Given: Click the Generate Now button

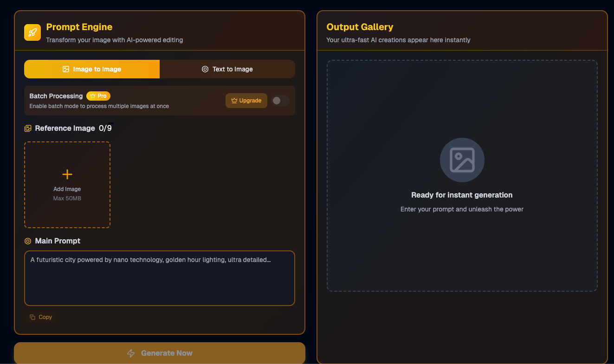Looking at the screenshot, I should 160,353.
